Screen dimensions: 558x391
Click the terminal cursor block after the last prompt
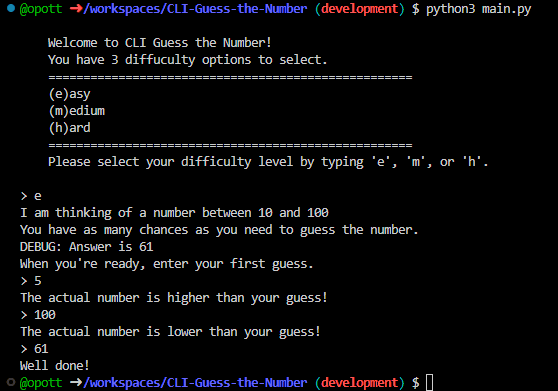coord(430,383)
